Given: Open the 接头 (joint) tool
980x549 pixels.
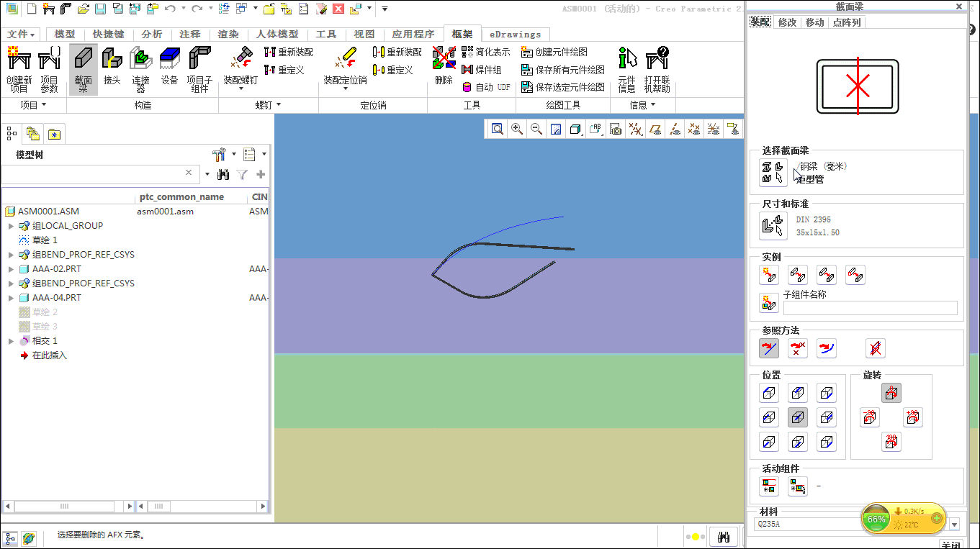Looking at the screenshot, I should [112, 67].
